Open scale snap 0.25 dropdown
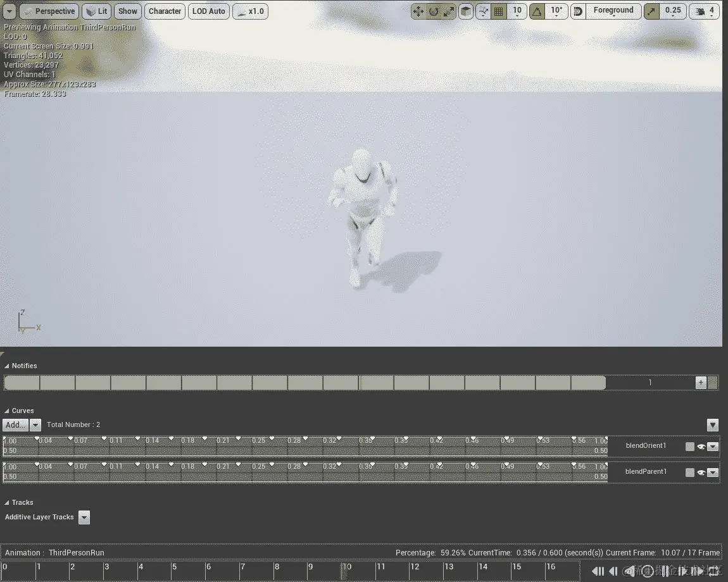Screen dimensions: 728x582 [x=673, y=11]
